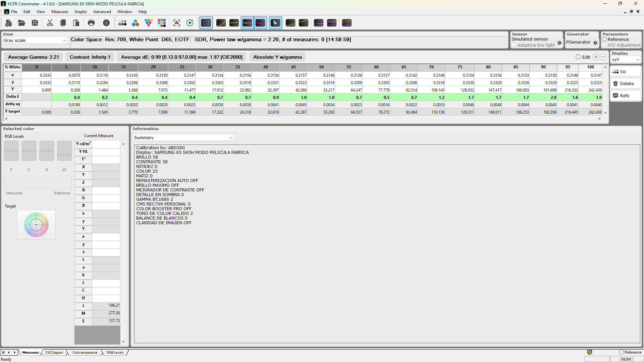Toggle the data grid view icon

(206, 23)
